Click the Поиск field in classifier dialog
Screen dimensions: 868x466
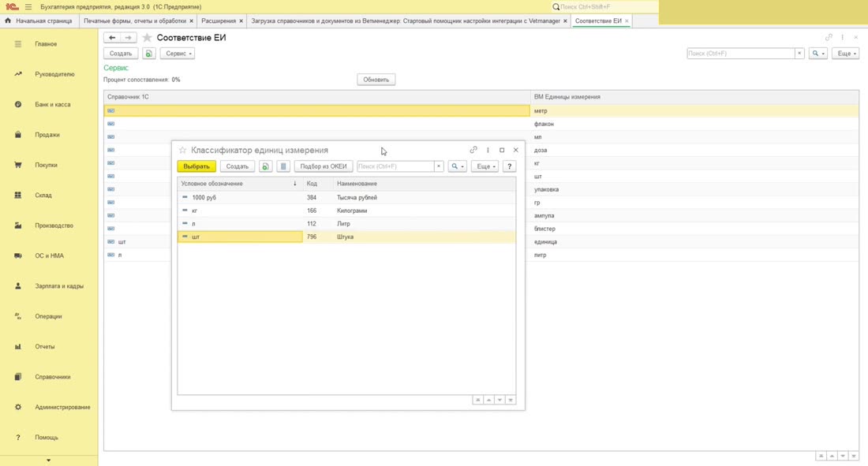396,166
